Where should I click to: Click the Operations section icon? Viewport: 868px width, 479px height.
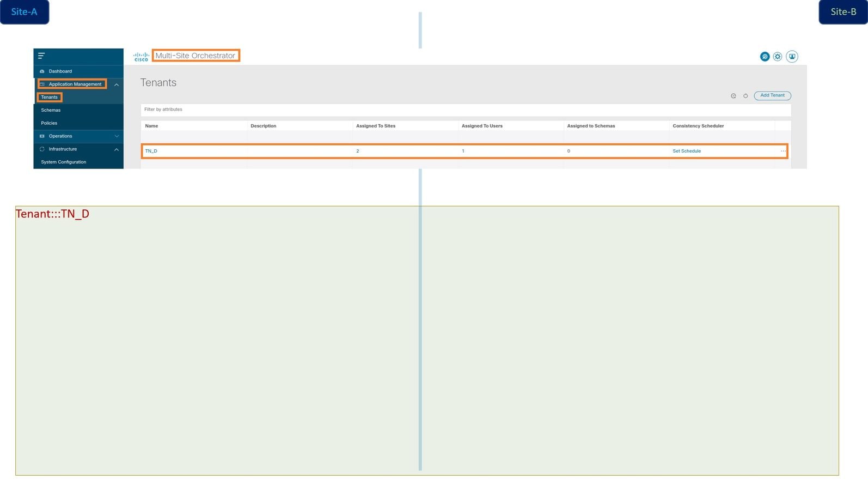click(42, 136)
